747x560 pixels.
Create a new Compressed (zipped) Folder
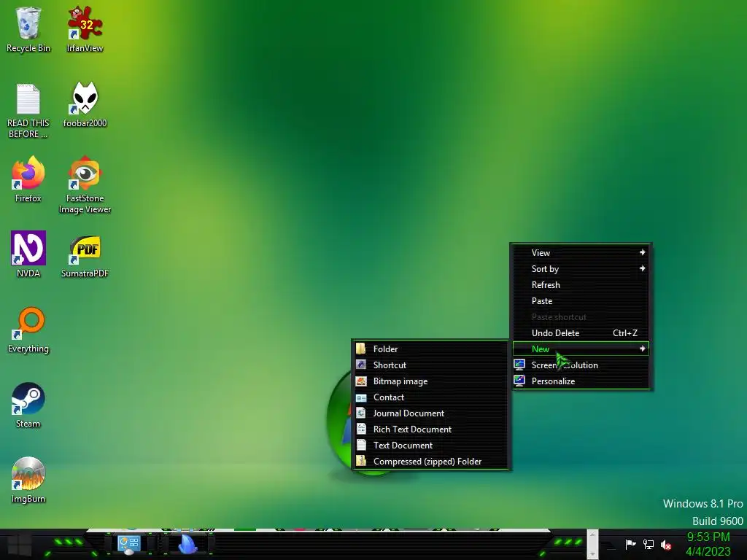tap(431, 462)
